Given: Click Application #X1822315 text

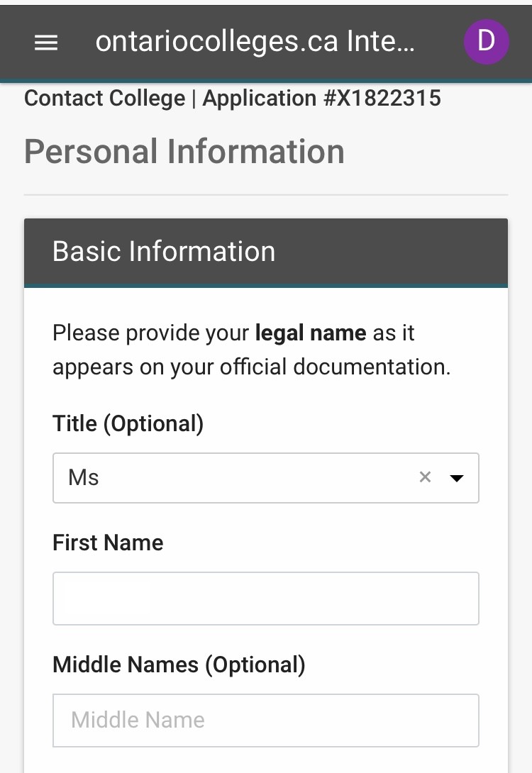Looking at the screenshot, I should (322, 98).
